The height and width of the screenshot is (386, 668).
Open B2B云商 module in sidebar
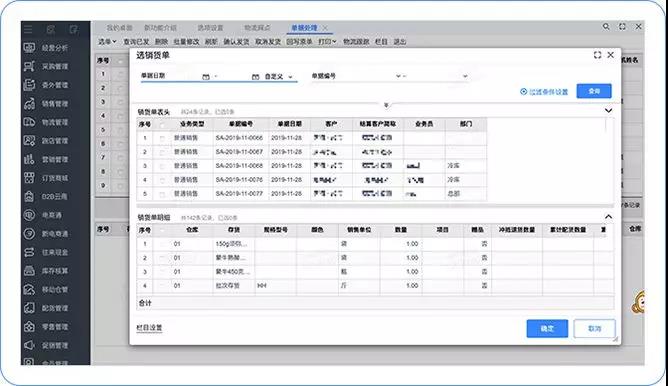[x=46, y=196]
